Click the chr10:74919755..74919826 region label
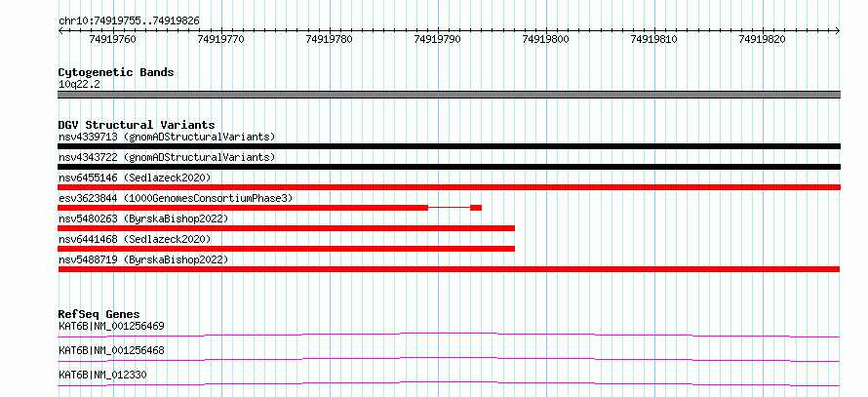The width and height of the screenshot is (868, 397). (129, 21)
